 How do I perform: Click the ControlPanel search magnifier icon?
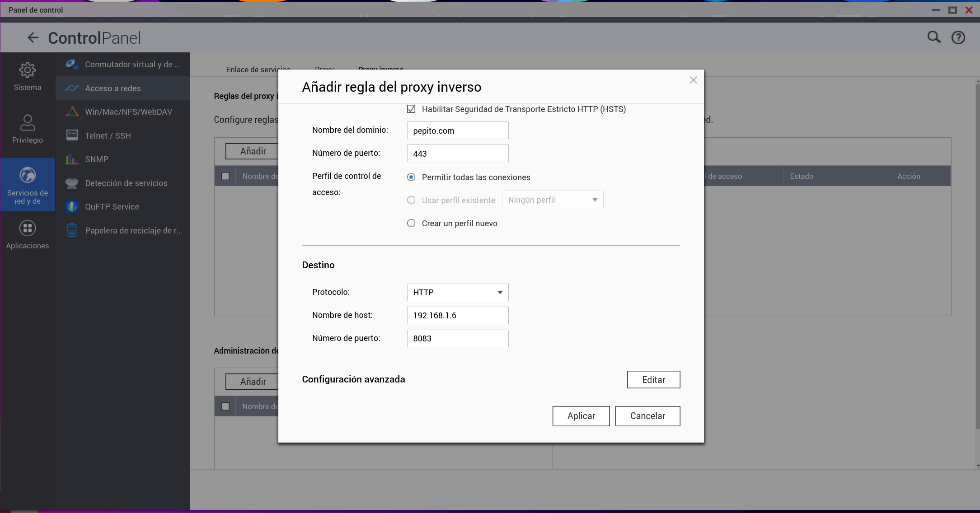[933, 37]
